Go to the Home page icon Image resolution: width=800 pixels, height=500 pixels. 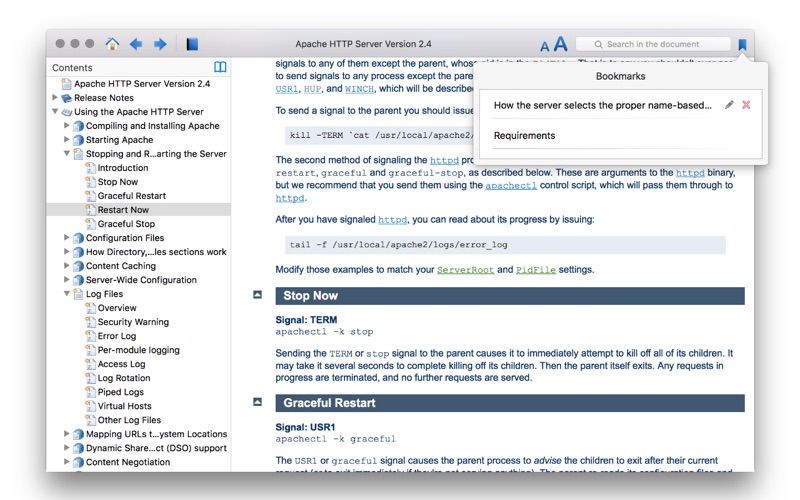point(112,44)
